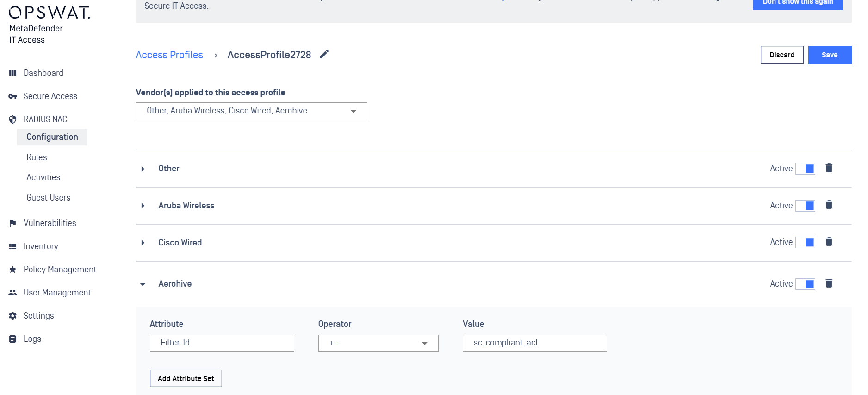Toggle Active switch for Other
Image resolution: width=868 pixels, height=395 pixels.
805,169
